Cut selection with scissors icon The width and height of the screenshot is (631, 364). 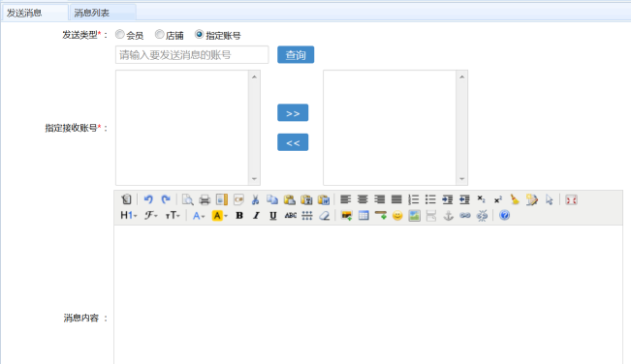(x=256, y=199)
